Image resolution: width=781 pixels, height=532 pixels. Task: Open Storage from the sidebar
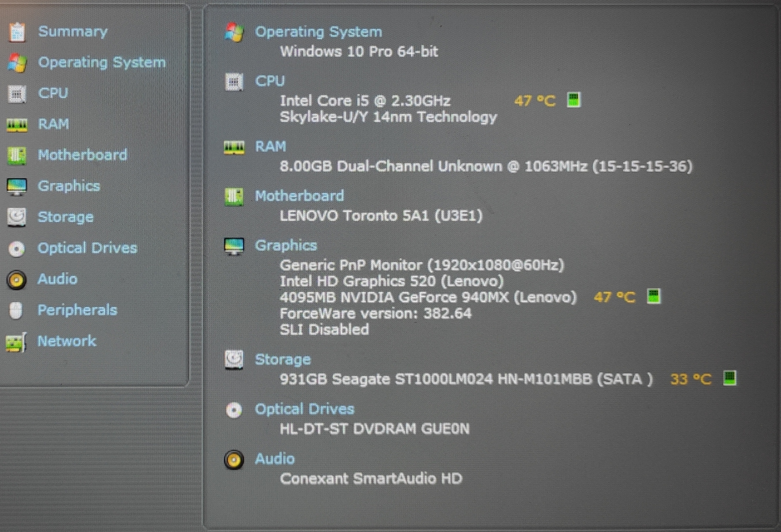[x=66, y=217]
